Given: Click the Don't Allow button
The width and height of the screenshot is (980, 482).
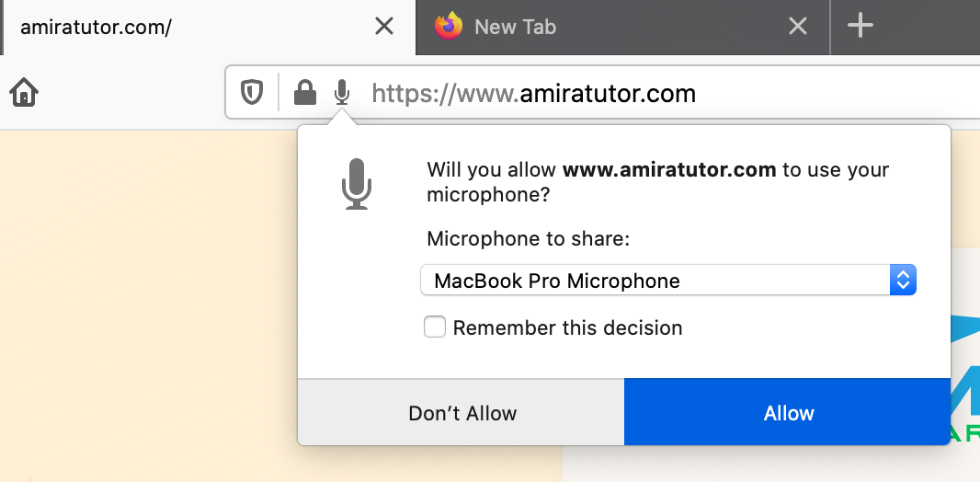Looking at the screenshot, I should [462, 412].
